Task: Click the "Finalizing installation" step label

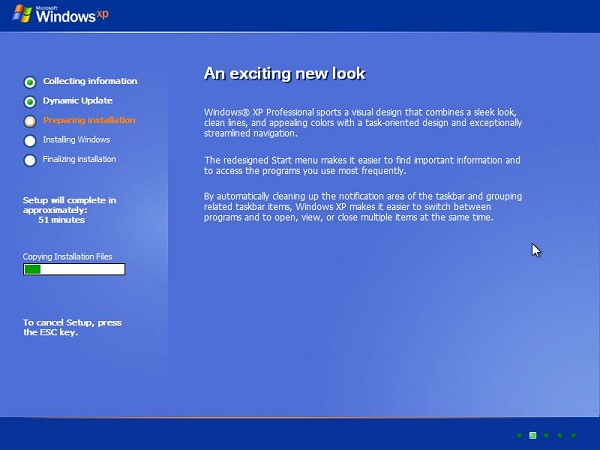Action: tap(79, 159)
